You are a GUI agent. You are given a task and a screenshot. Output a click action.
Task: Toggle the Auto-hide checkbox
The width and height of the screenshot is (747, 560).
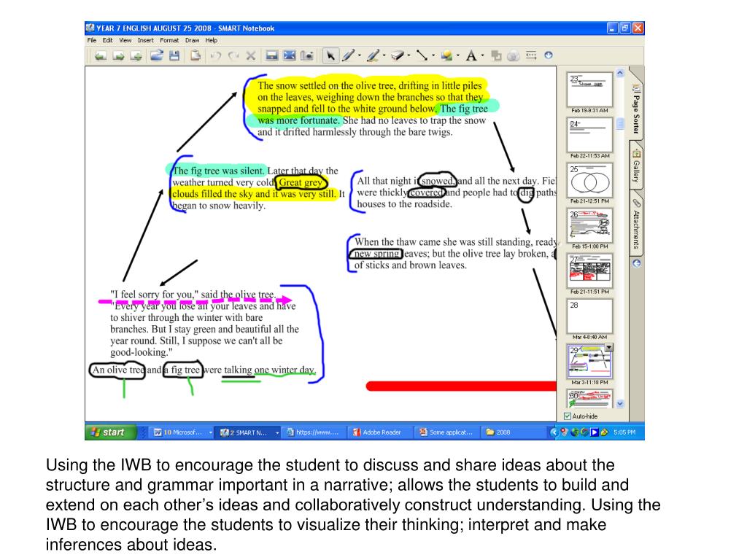568,416
